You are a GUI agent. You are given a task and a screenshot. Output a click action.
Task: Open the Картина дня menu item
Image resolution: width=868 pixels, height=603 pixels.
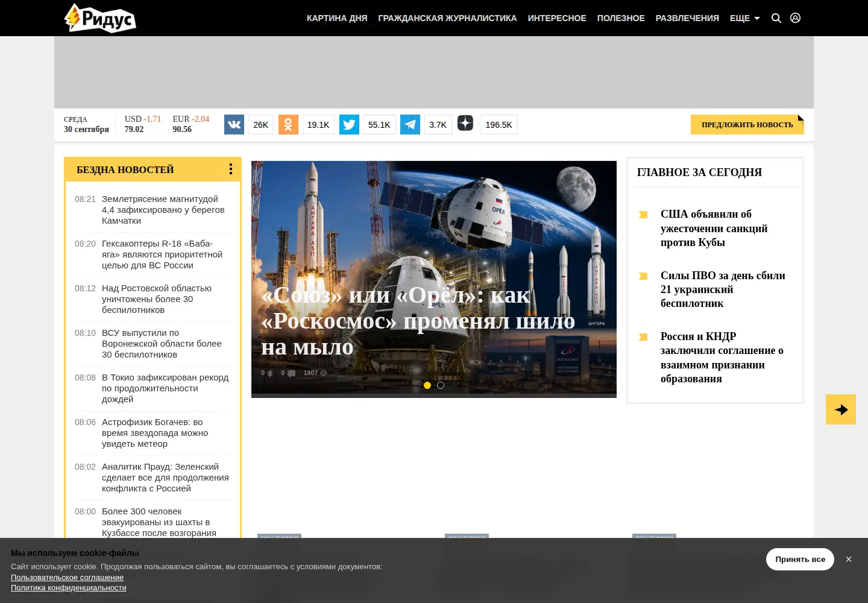point(337,18)
